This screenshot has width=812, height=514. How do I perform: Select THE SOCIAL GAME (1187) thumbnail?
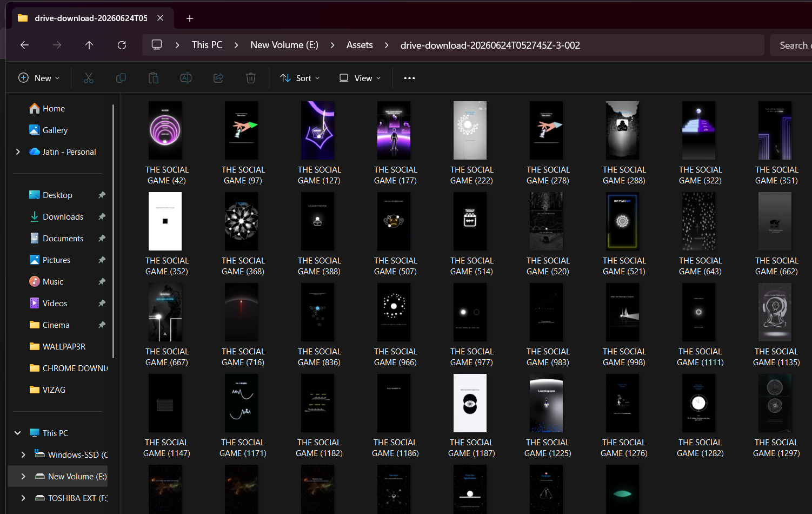470,403
